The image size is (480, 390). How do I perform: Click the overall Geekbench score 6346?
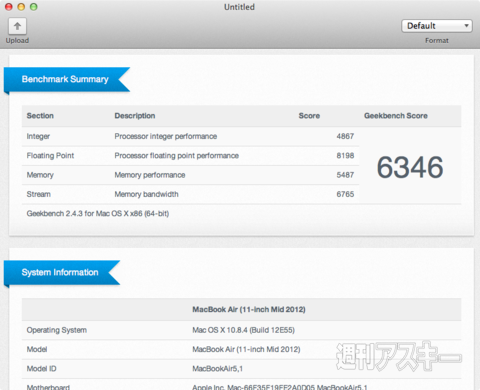click(x=410, y=167)
